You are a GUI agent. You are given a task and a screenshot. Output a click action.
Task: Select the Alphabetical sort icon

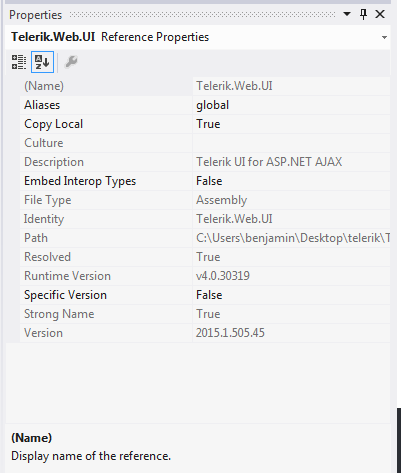click(x=42, y=62)
